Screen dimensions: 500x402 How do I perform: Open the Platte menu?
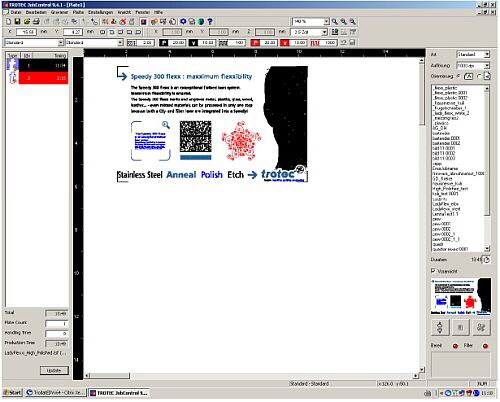tap(78, 12)
